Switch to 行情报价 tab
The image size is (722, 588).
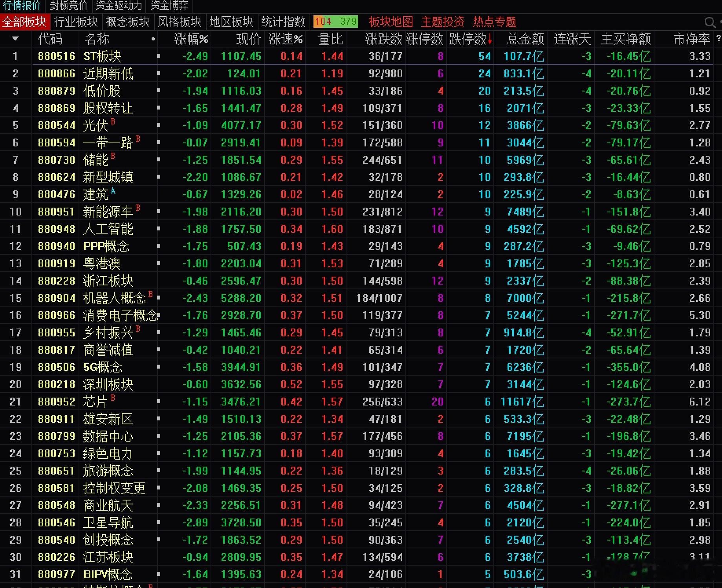[x=22, y=5]
